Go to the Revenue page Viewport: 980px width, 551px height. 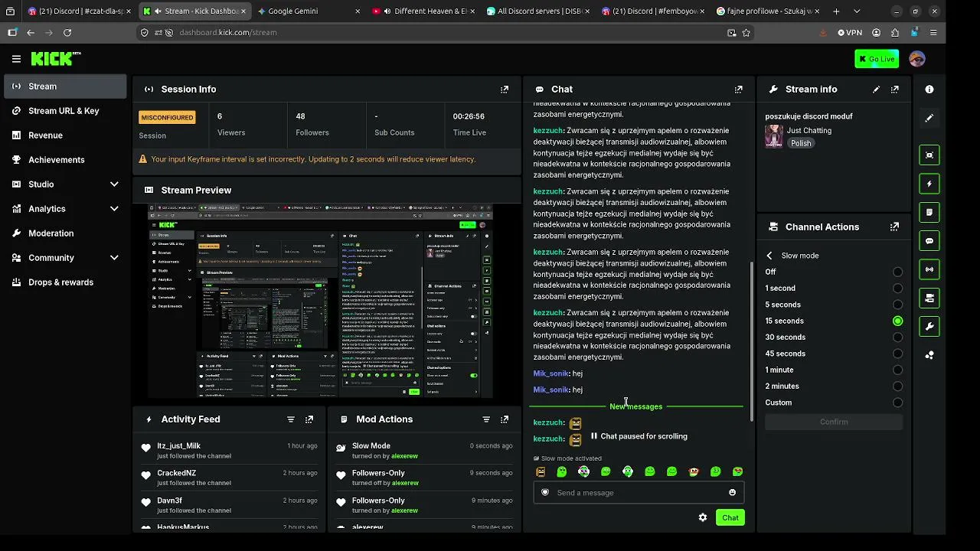click(x=65, y=135)
